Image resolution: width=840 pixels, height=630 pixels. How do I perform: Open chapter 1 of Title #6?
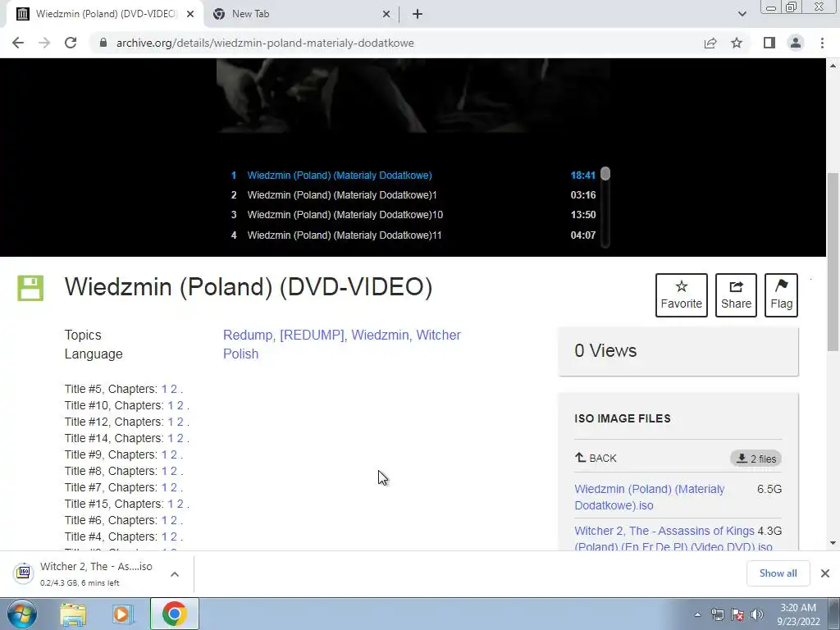tap(164, 521)
